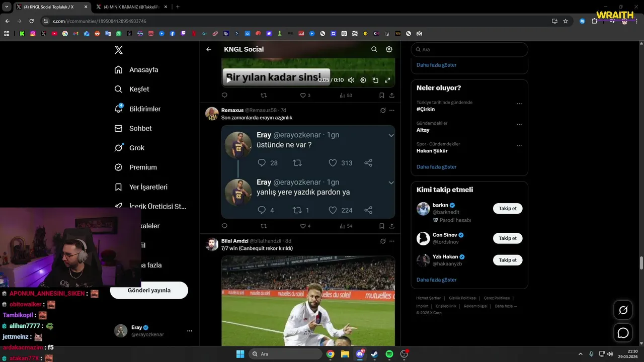Follow barkın with Takip et
This screenshot has height=362, width=644.
coord(508,208)
